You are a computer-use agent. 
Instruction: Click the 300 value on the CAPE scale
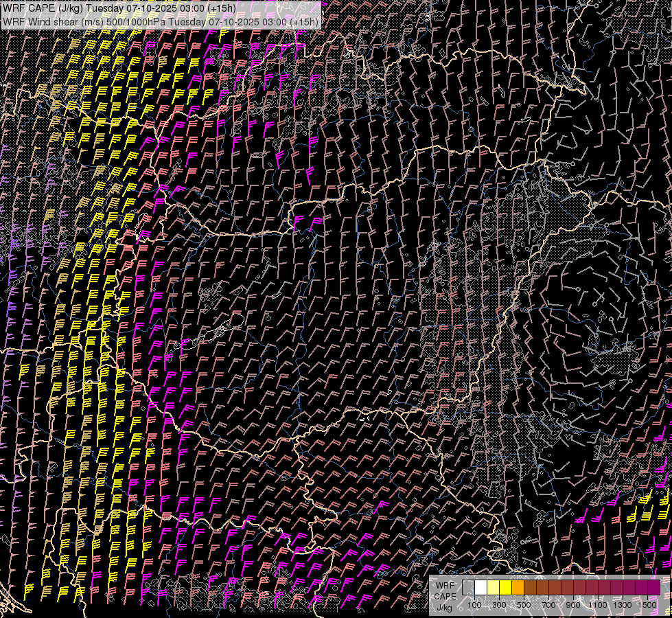coord(499,605)
